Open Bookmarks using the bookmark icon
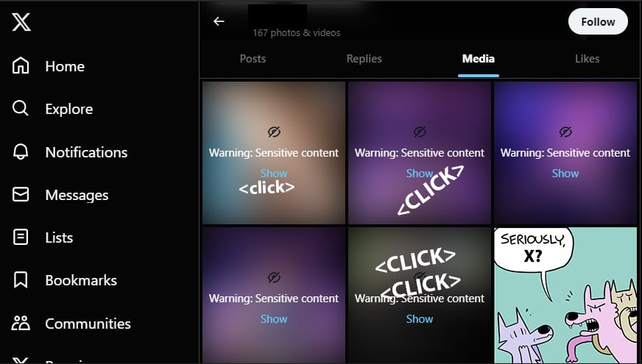 coord(21,280)
